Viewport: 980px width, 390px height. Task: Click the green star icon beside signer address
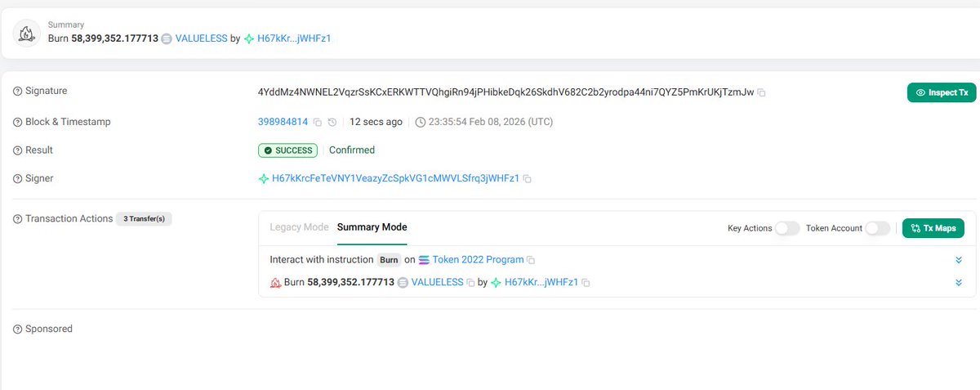(x=264, y=178)
